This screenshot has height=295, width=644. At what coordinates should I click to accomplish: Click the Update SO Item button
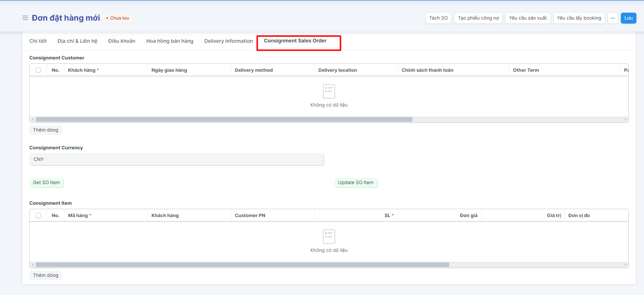(355, 183)
